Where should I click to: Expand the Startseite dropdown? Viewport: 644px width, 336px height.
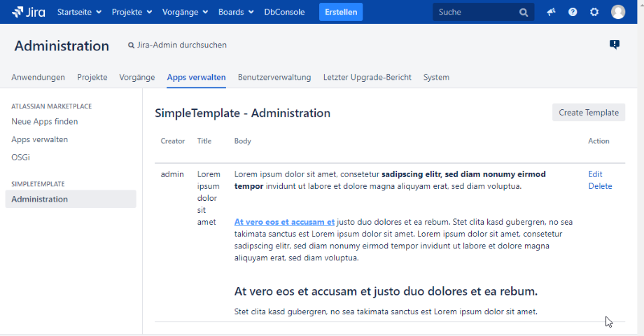79,12
